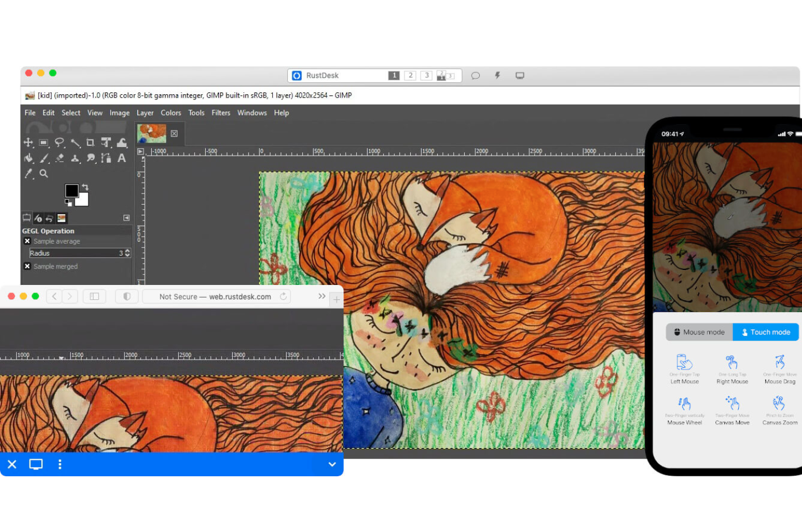Open a new Safari tab
The height and width of the screenshot is (532, 802).
pyautogui.click(x=337, y=299)
